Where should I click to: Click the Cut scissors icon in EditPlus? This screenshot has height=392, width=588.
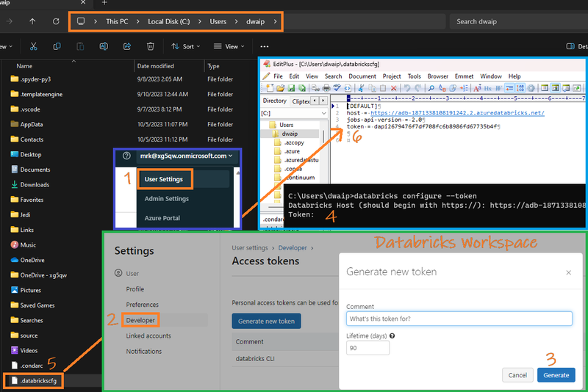[361, 88]
